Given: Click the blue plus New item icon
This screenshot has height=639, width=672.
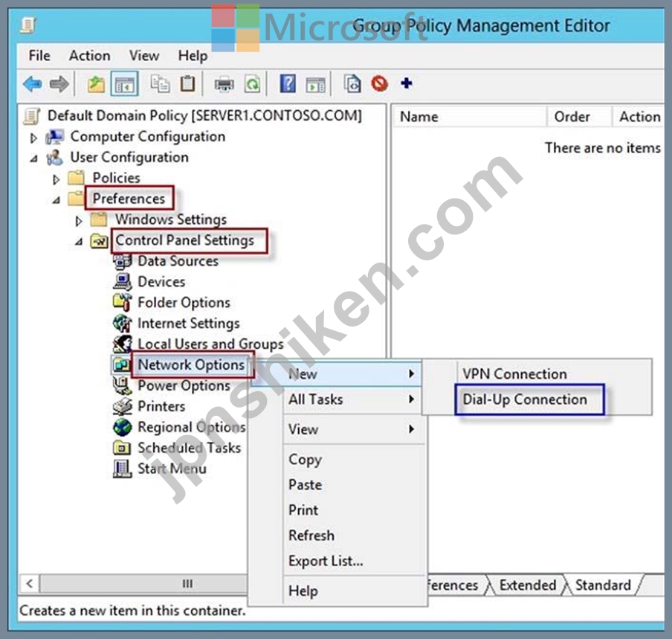Looking at the screenshot, I should pyautogui.click(x=407, y=83).
